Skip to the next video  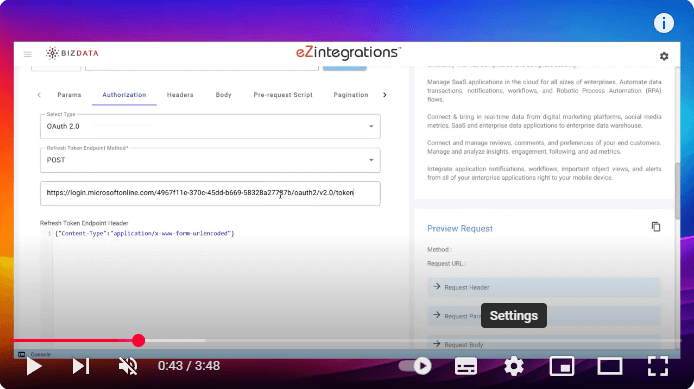[81, 366]
